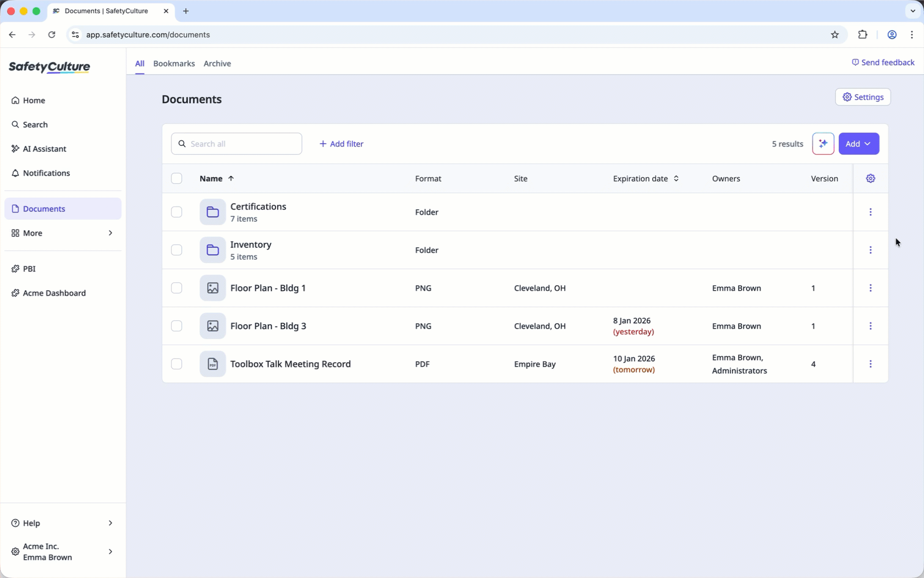Select the Floor Plan - Bldg 3 checkbox
The image size is (924, 578).
(177, 326)
